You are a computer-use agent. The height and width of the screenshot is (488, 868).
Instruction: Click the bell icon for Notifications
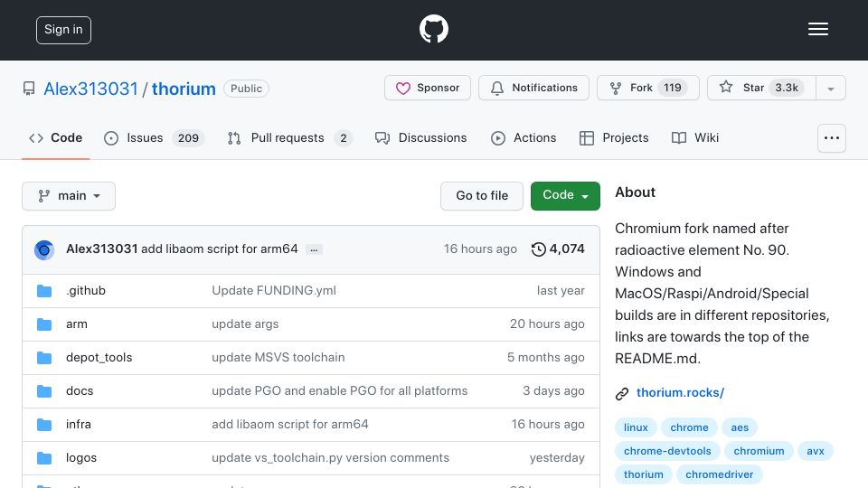pyautogui.click(x=497, y=88)
